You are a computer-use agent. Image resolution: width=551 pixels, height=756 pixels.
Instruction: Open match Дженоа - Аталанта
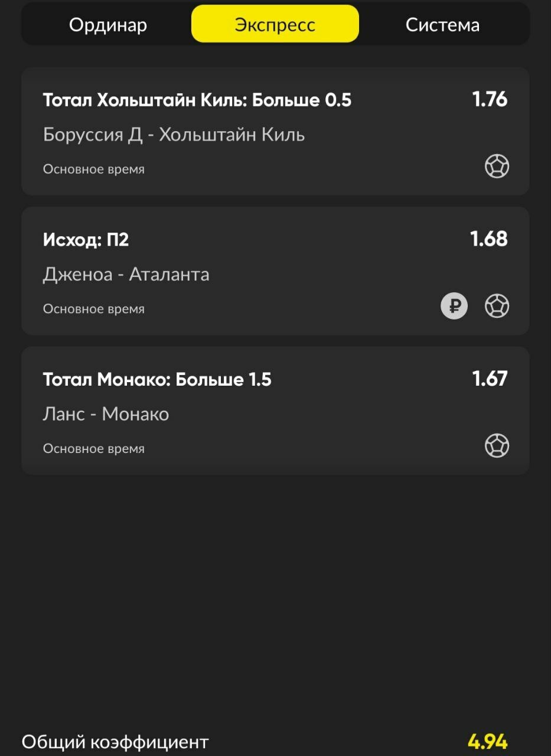tap(126, 275)
